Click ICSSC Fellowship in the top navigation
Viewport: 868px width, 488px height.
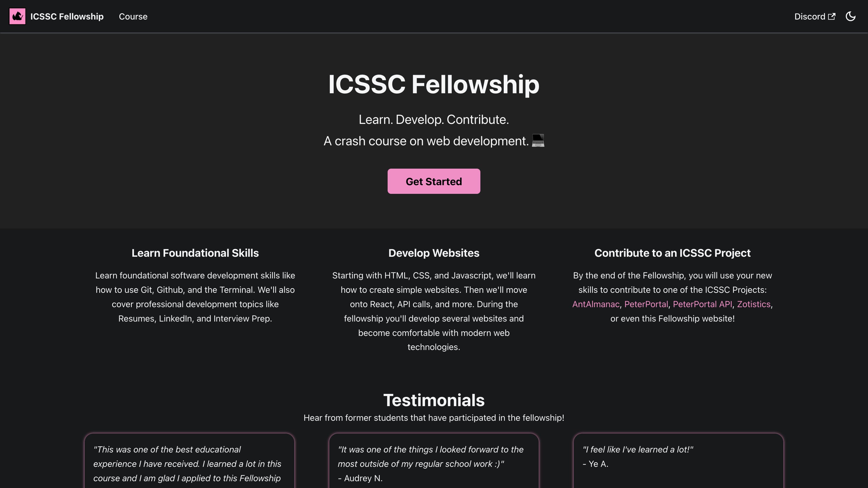(x=67, y=17)
